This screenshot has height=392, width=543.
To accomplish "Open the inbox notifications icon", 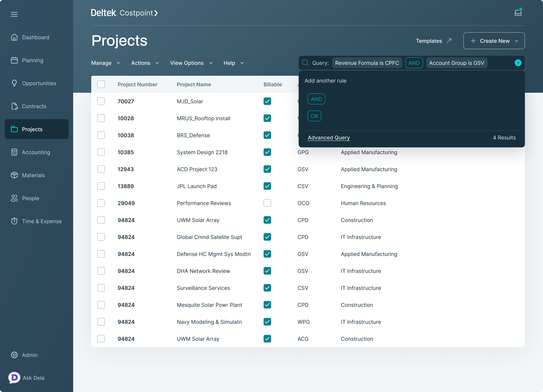I will (518, 13).
